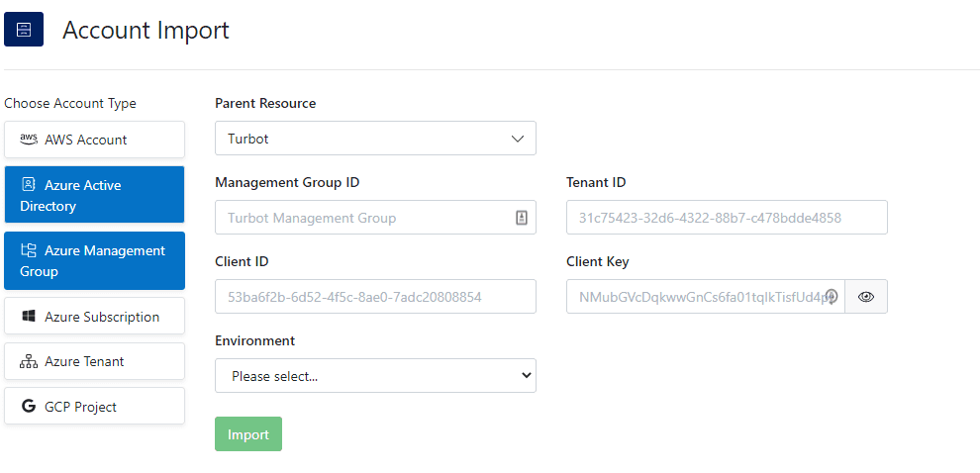Focus the Client Key input field

point(706,296)
